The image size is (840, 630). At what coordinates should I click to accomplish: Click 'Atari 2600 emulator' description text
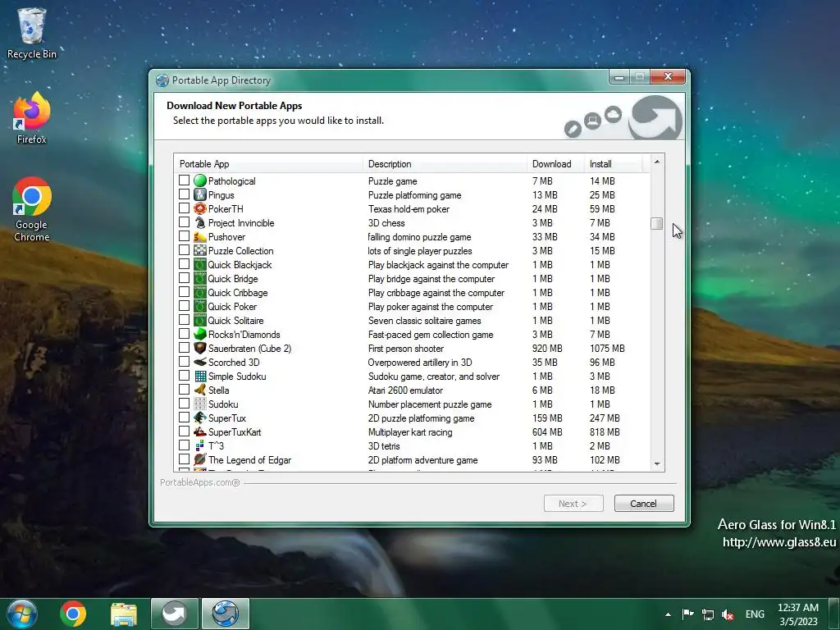(x=405, y=390)
